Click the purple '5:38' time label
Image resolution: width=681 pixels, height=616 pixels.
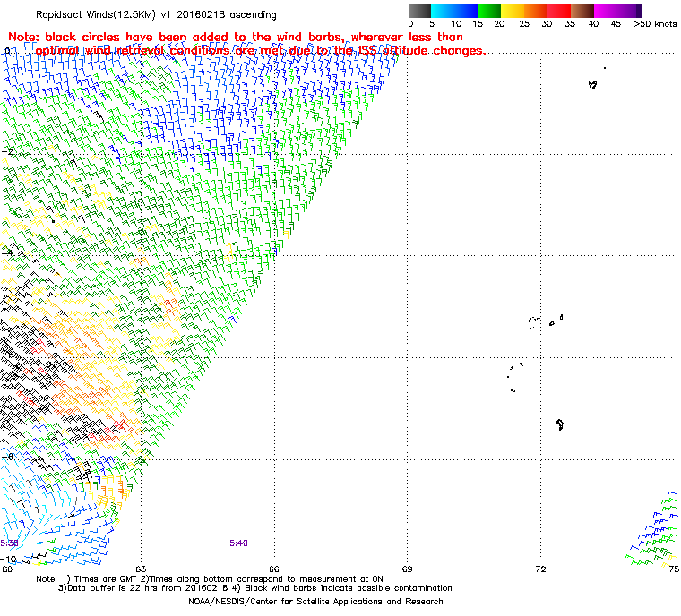[9, 543]
